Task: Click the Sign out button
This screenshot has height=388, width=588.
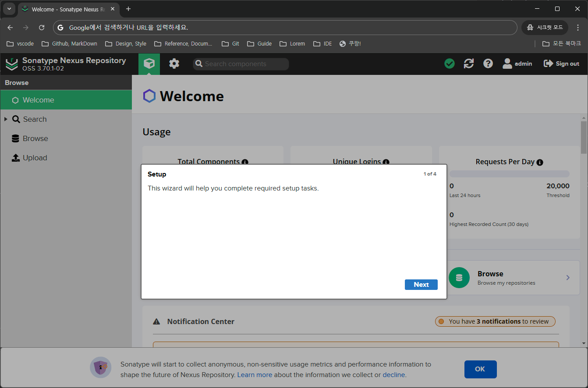Action: point(561,64)
